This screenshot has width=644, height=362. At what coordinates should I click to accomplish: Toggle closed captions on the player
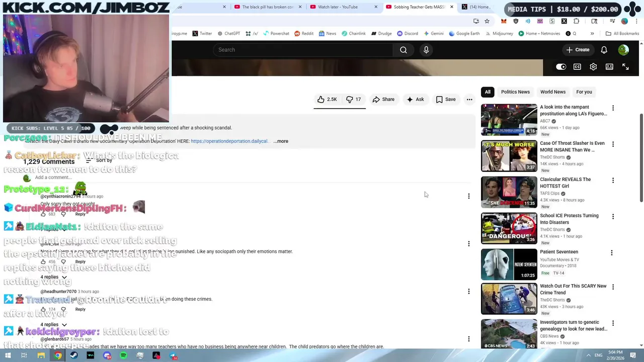coord(577,67)
